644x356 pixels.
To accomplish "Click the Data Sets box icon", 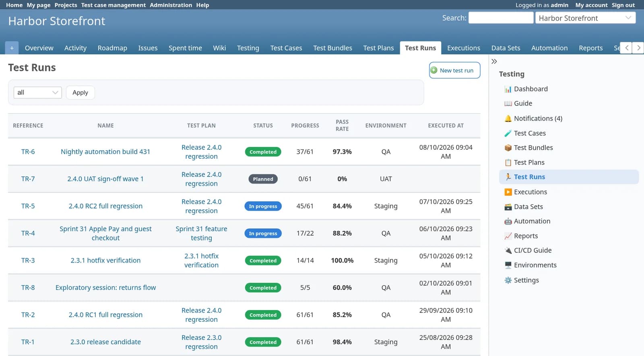I will click(x=508, y=207).
